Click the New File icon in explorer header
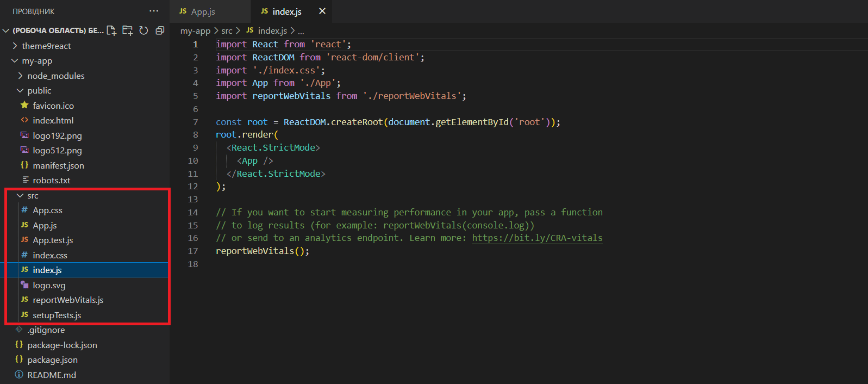This screenshot has height=384, width=868. tap(111, 30)
